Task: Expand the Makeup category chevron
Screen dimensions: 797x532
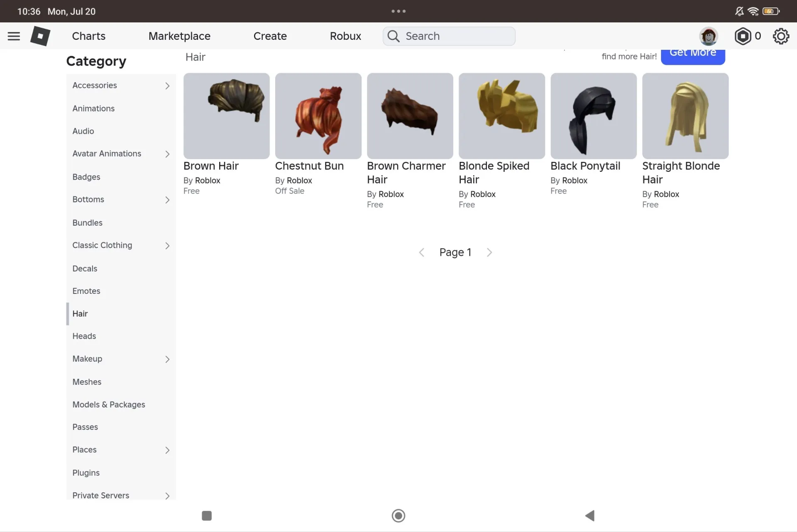Action: (167, 359)
